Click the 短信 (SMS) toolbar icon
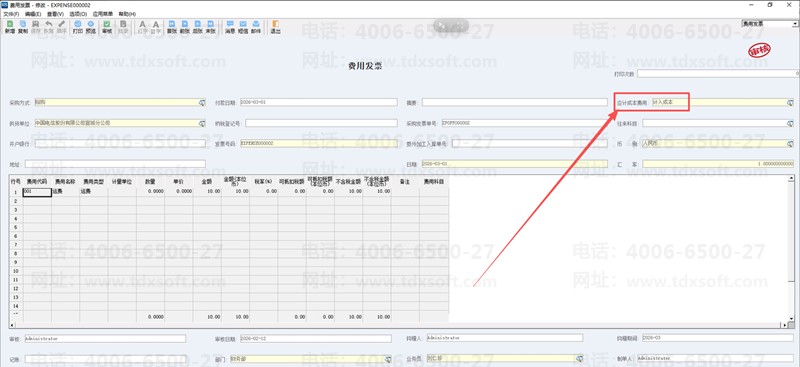800x367 pixels. (x=243, y=27)
